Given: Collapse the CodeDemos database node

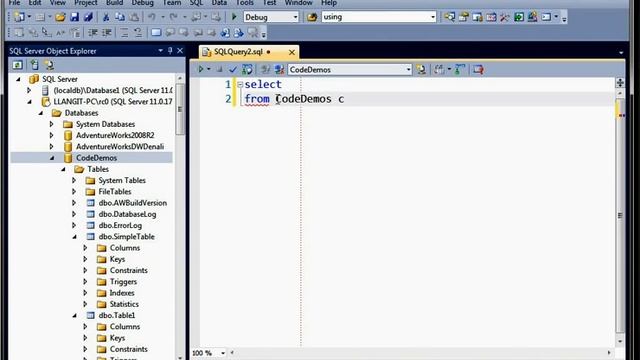Looking at the screenshot, I should pyautogui.click(x=52, y=158).
